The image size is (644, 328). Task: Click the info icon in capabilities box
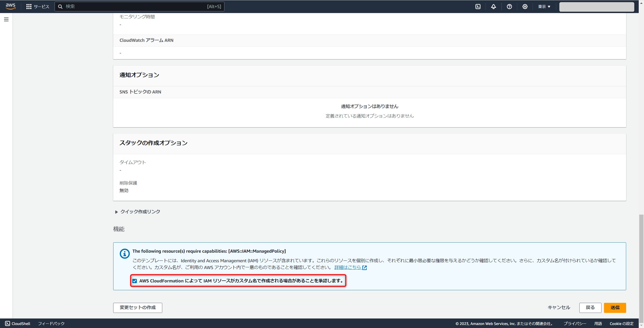(125, 254)
